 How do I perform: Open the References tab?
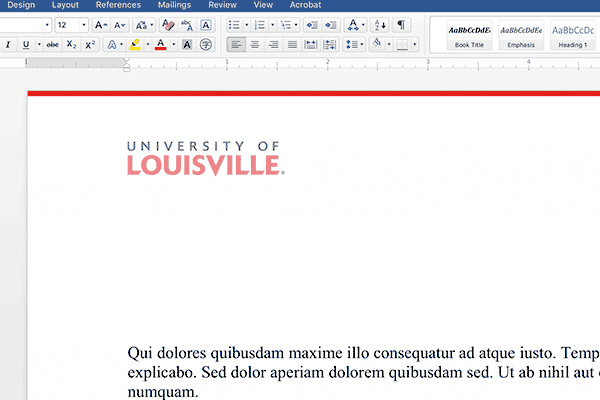[x=118, y=5]
